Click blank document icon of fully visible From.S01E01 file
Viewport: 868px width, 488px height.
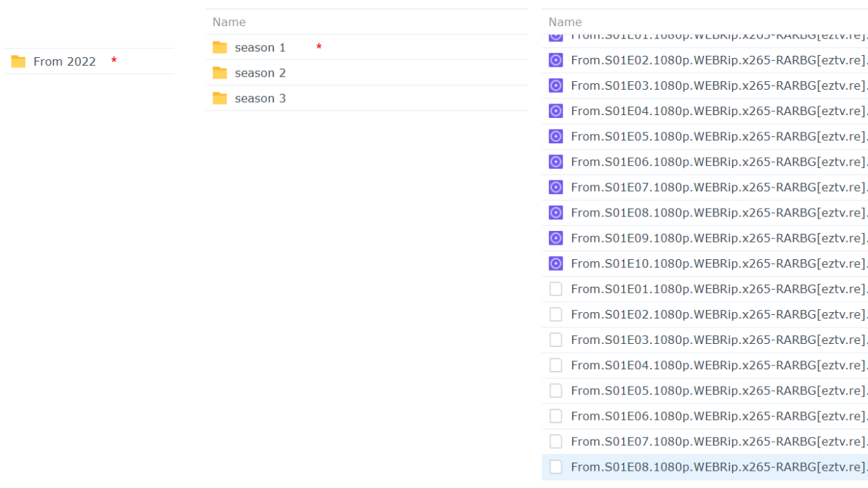(x=556, y=289)
